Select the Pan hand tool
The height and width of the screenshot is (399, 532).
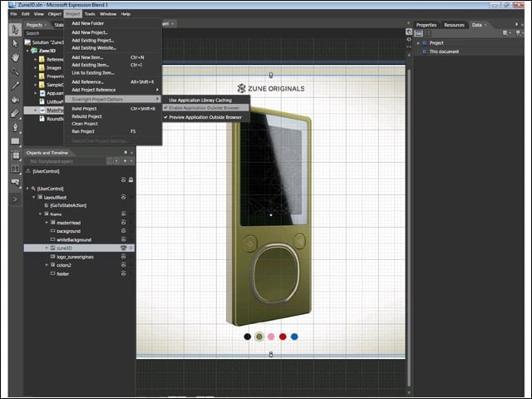click(15, 57)
